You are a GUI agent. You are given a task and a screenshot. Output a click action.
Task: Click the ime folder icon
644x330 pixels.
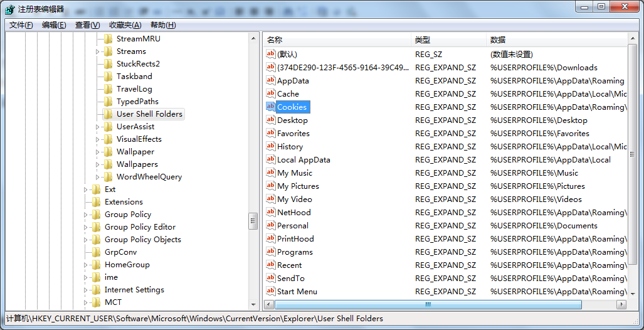tap(96, 277)
